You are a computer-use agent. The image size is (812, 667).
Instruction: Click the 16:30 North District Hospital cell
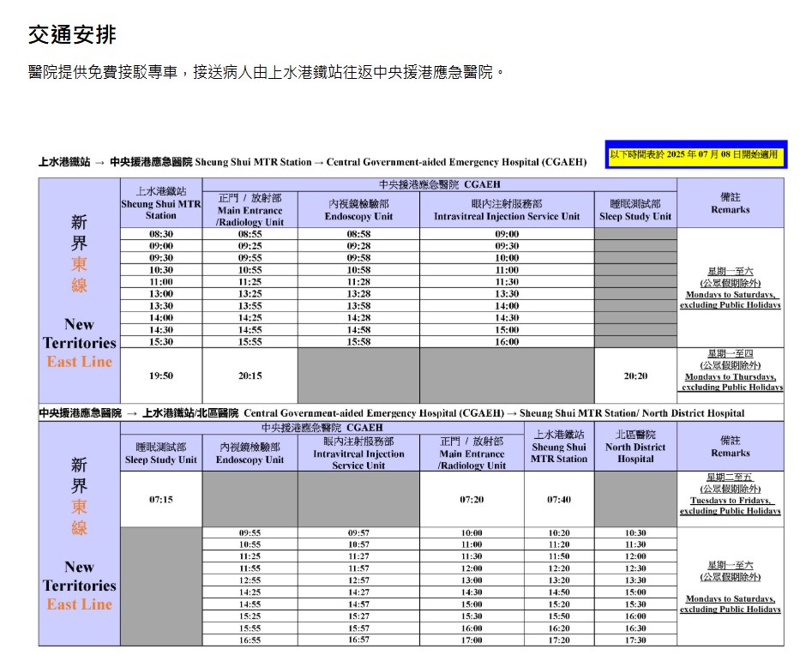635,628
